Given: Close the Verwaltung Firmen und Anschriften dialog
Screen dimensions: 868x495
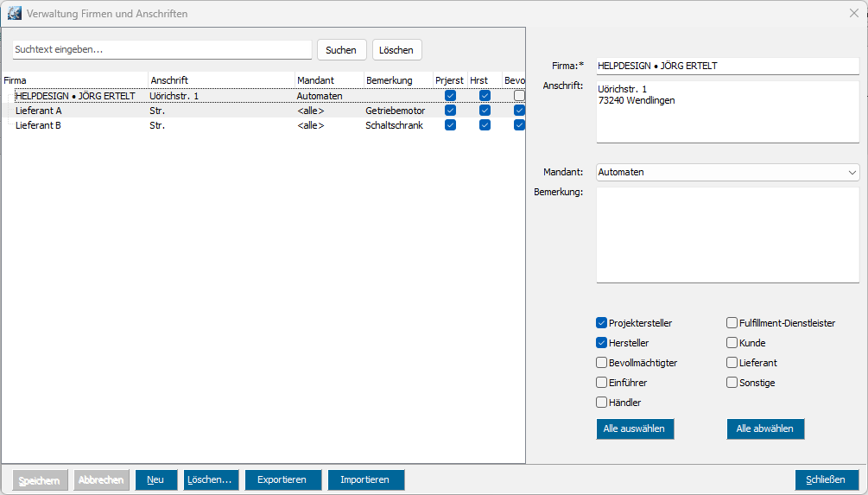Looking at the screenshot, I should [x=854, y=14].
